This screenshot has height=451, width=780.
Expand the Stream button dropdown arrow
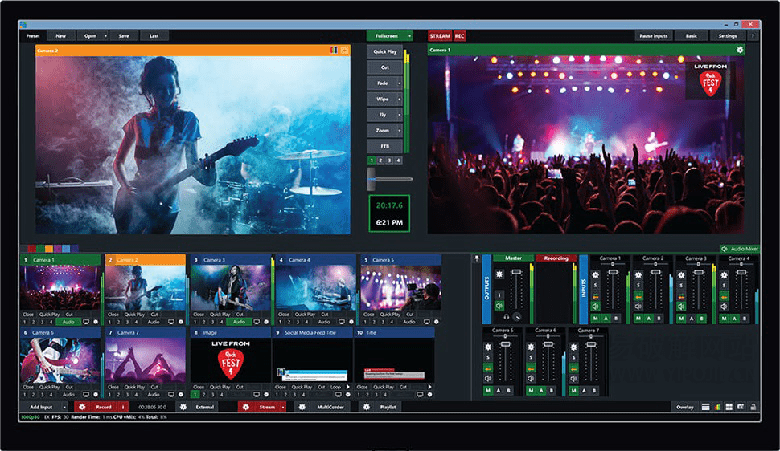pyautogui.click(x=283, y=407)
